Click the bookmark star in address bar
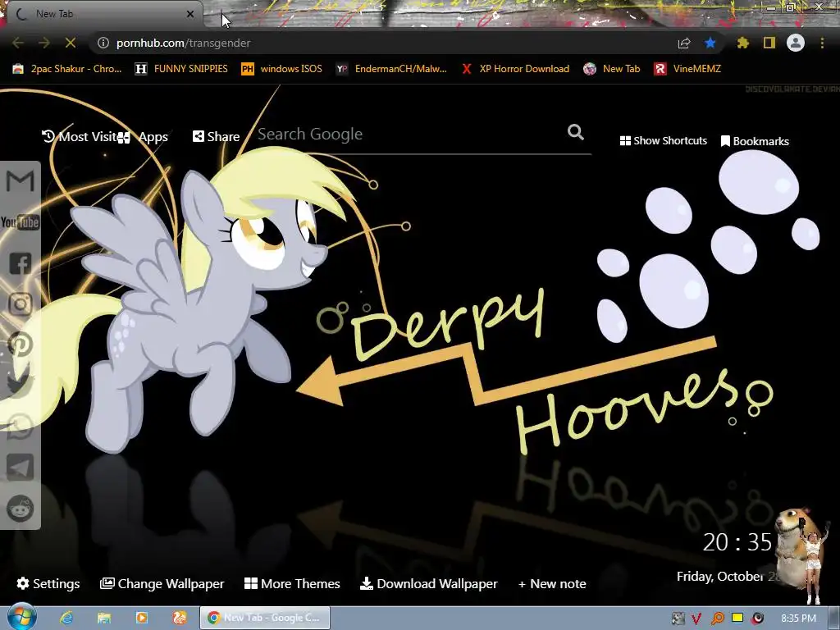This screenshot has width=840, height=630. [710, 43]
